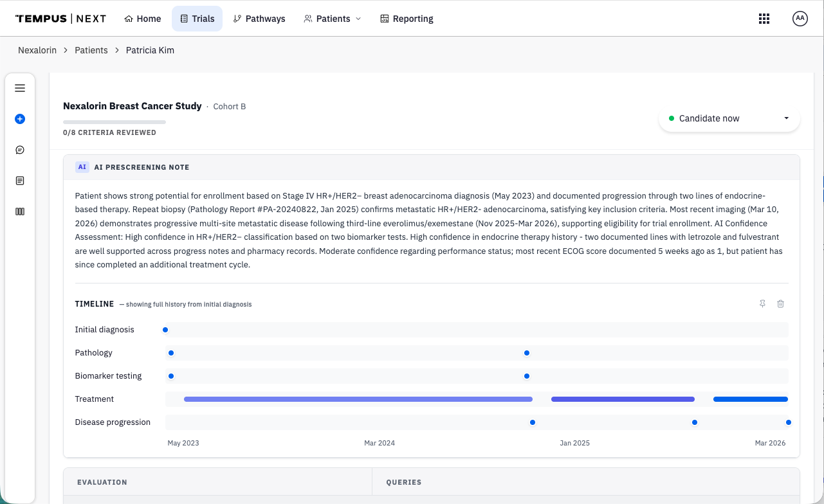Navigate to Home in top bar
The width and height of the screenshot is (824, 504).
tap(142, 19)
